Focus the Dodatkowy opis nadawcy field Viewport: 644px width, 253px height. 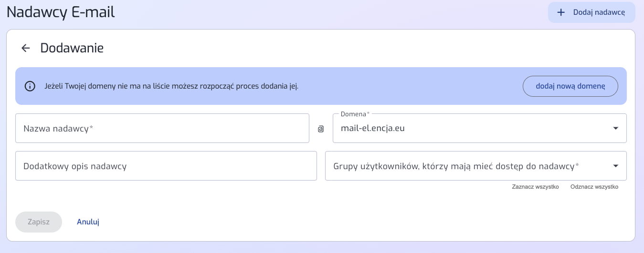(x=166, y=166)
